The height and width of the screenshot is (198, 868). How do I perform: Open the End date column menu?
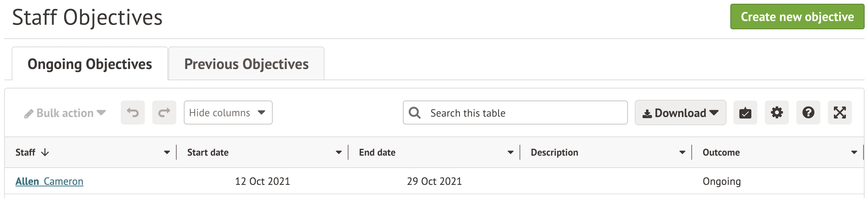tap(511, 152)
